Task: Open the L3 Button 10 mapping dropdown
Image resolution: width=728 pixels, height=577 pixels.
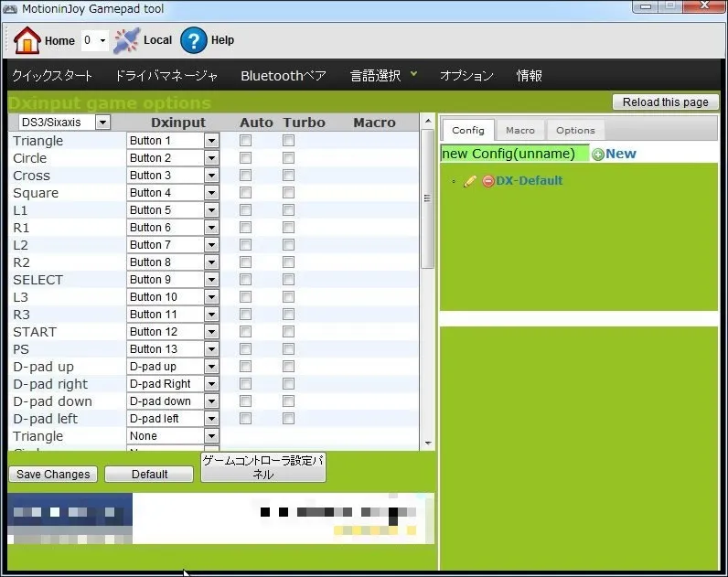Action: (173, 297)
